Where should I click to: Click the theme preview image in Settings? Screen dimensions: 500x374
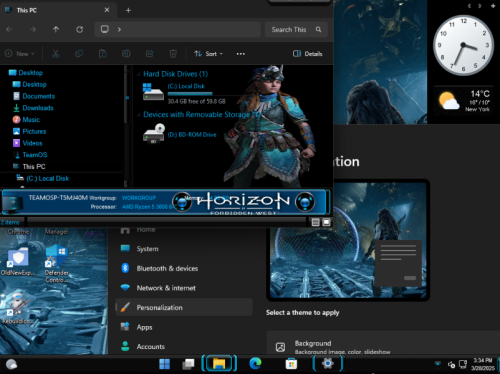(348, 240)
